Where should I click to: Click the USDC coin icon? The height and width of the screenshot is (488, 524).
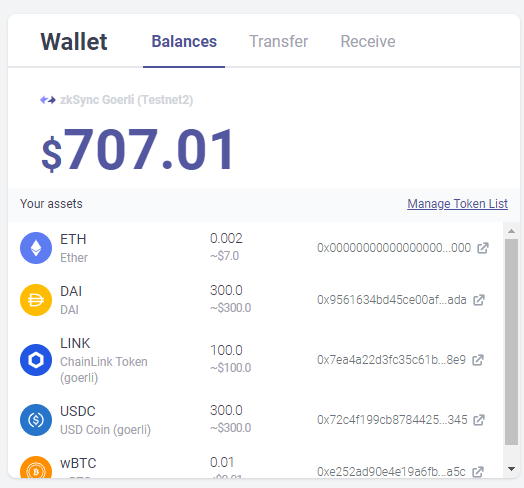(x=36, y=420)
